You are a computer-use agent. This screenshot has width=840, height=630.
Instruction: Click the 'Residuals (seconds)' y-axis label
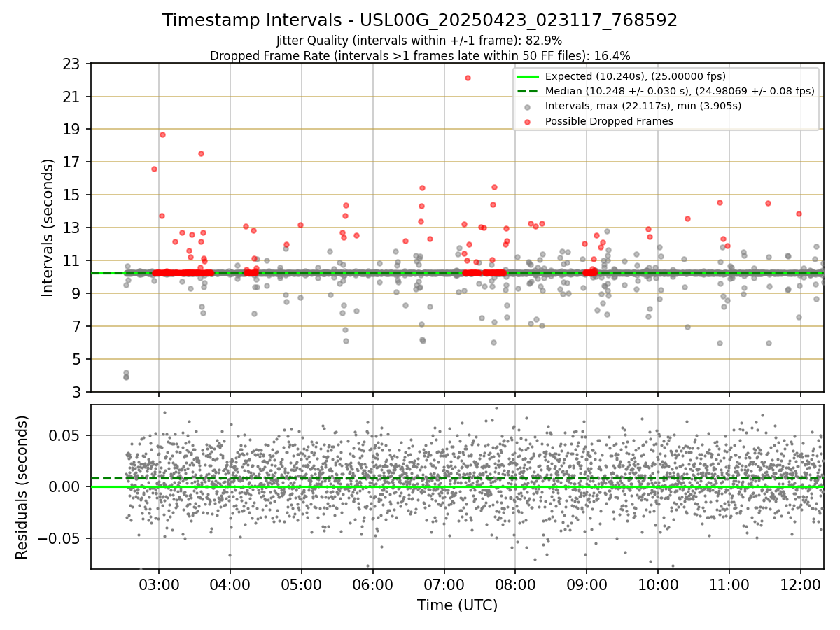point(22,487)
